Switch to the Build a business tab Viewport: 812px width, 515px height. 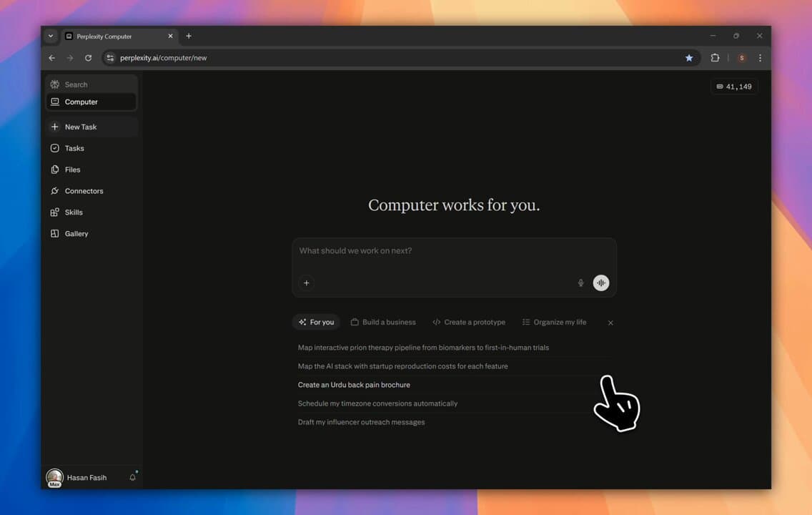pyautogui.click(x=383, y=322)
